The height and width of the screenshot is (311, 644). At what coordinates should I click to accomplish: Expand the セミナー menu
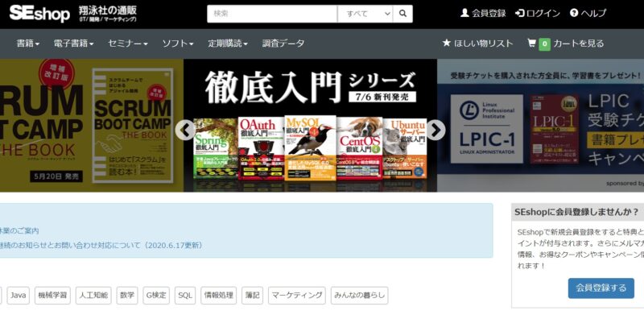[x=128, y=44]
